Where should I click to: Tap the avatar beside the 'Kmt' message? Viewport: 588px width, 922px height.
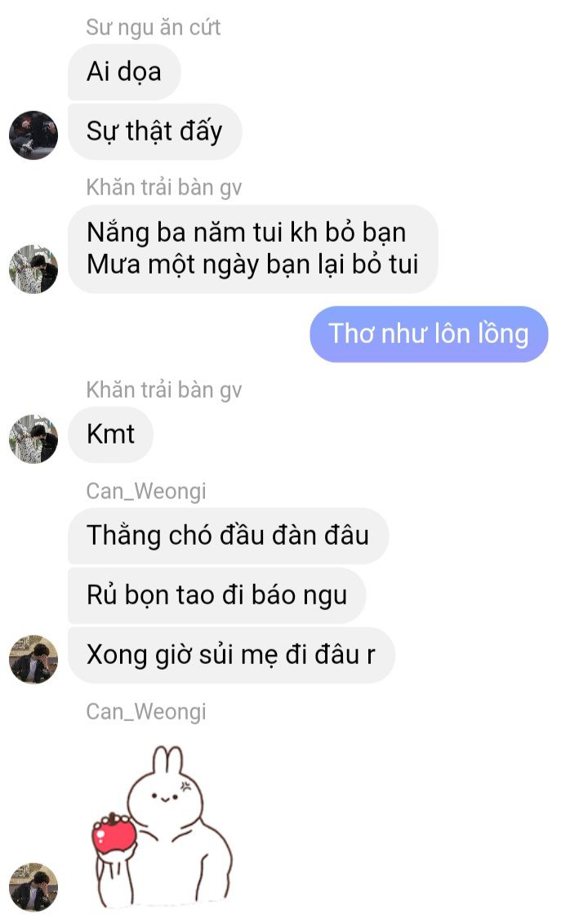[x=33, y=439]
